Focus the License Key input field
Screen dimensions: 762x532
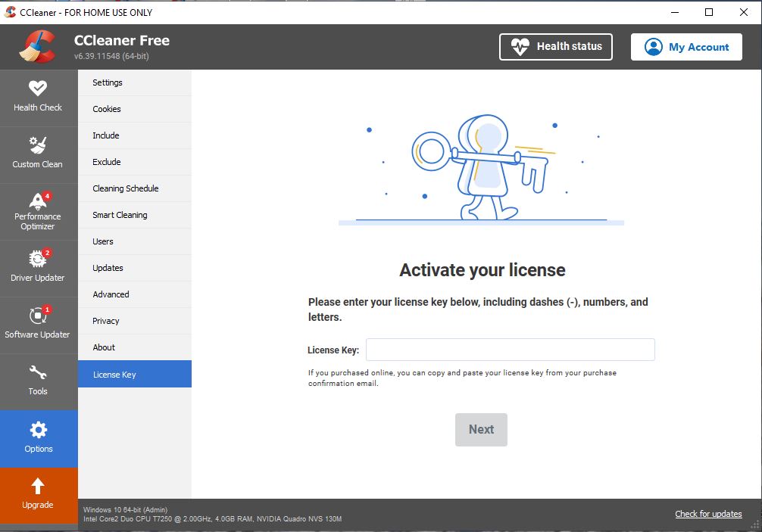tap(510, 350)
